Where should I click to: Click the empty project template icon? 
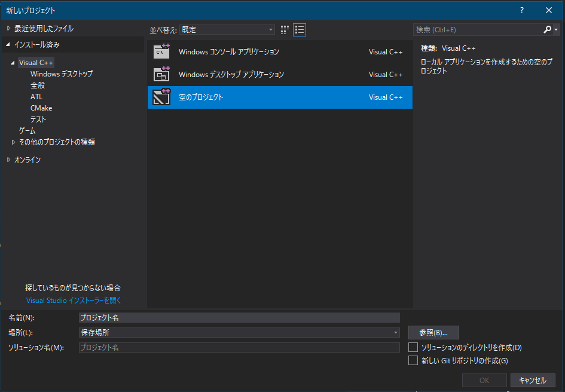[x=161, y=97]
